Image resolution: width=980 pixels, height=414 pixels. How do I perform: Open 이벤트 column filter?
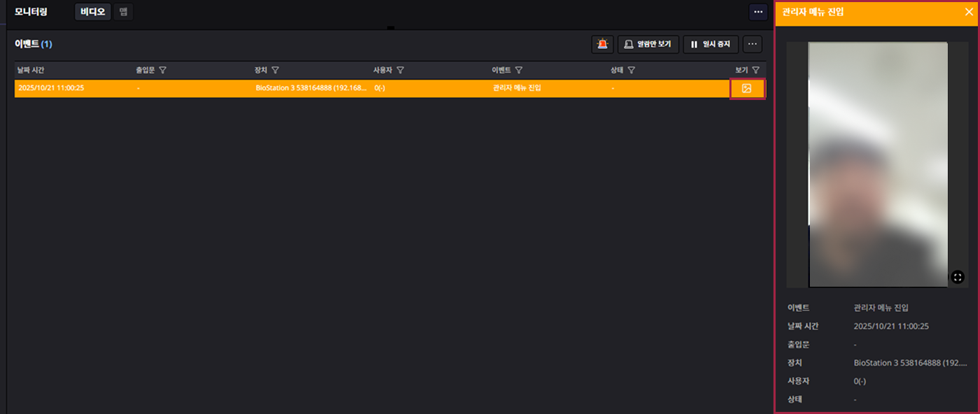point(519,70)
